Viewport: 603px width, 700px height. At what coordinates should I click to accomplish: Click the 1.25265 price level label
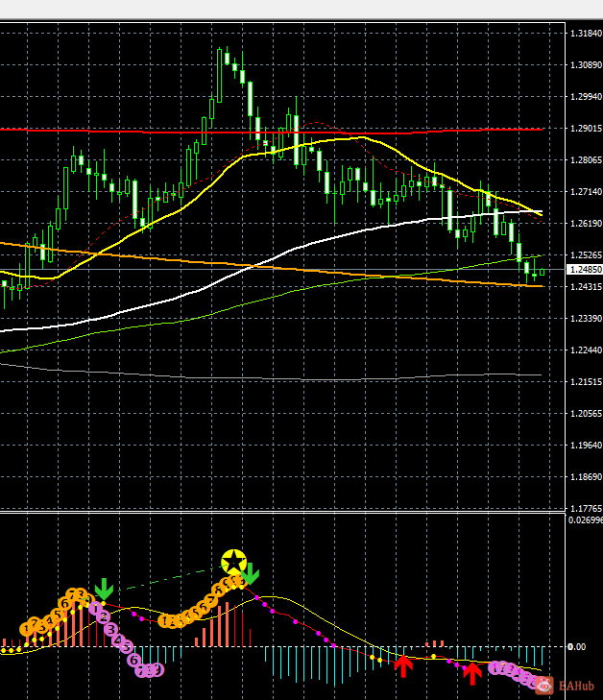tap(586, 255)
